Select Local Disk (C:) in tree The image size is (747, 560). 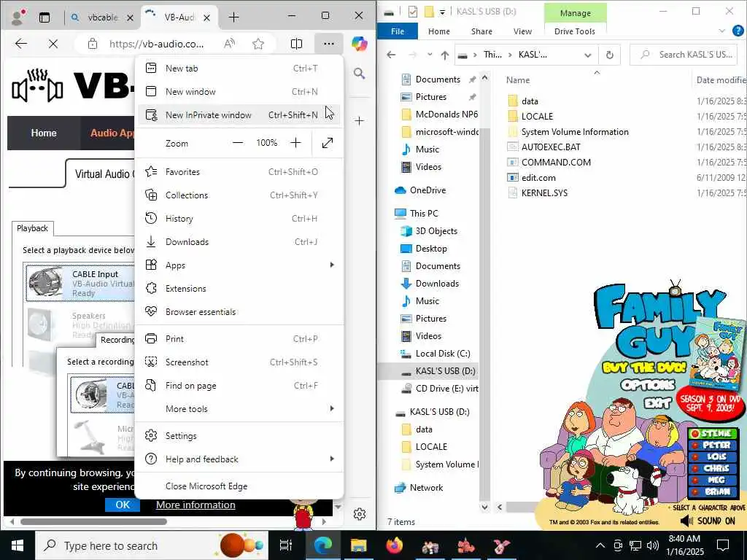click(x=443, y=354)
